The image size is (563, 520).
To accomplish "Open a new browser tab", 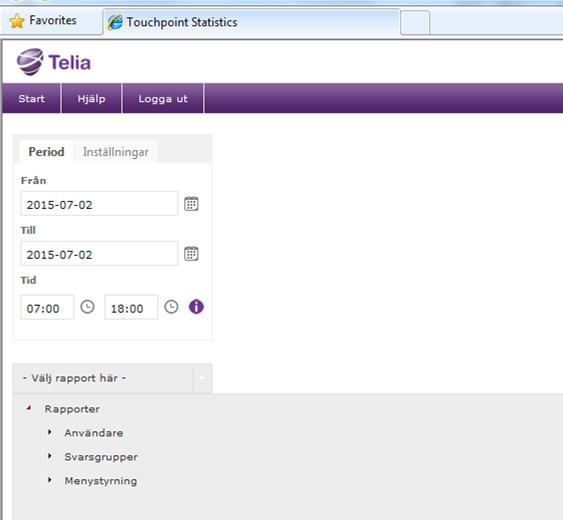I will [x=415, y=23].
